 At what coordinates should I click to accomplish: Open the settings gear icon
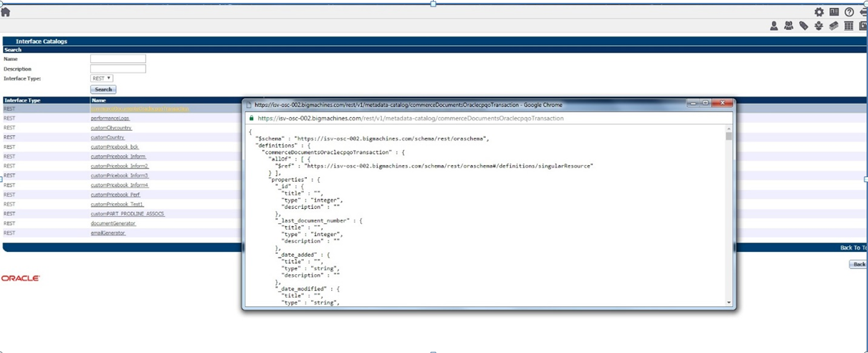[x=819, y=12]
